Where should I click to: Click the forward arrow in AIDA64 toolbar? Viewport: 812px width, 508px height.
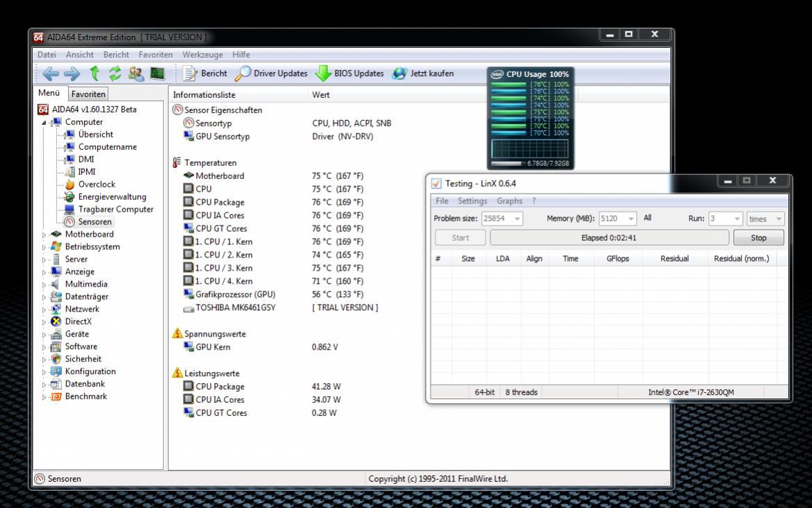tap(72, 74)
